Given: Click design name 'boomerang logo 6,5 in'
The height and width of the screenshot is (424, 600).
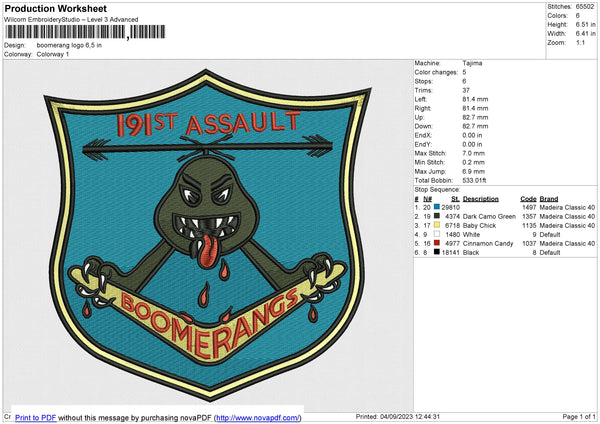Looking at the screenshot, I should [69, 45].
